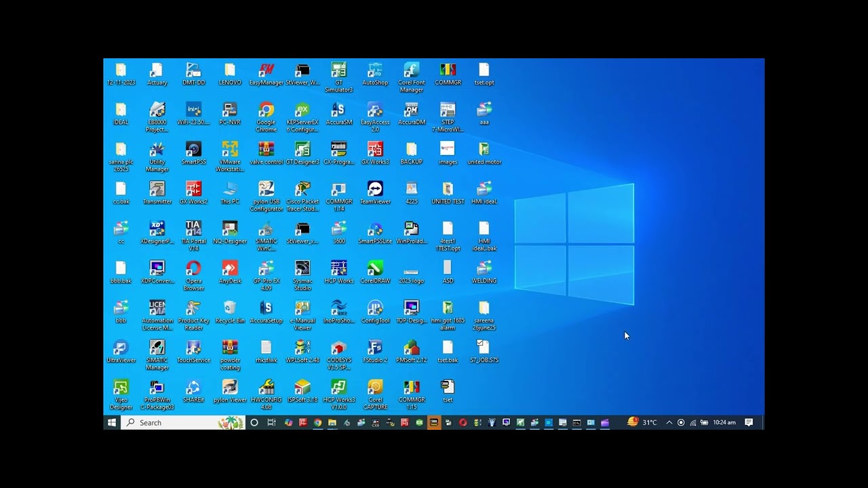Select the GX Works3 desktop icon

pyautogui.click(x=375, y=153)
